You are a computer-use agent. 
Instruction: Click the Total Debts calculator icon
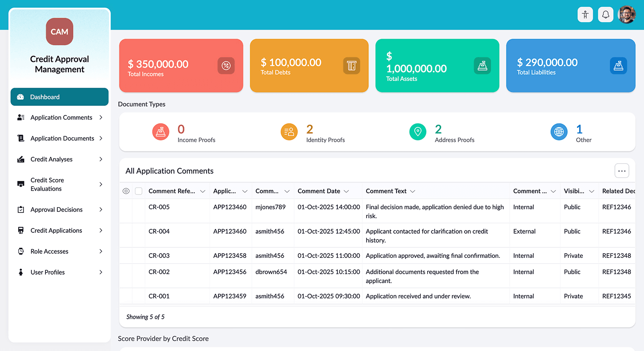coord(352,65)
